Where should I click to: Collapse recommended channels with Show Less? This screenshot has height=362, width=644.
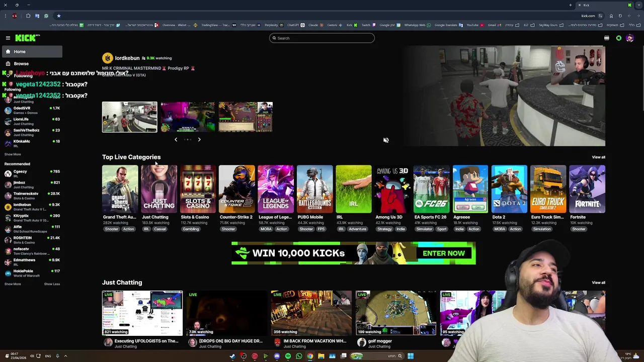pos(52,284)
